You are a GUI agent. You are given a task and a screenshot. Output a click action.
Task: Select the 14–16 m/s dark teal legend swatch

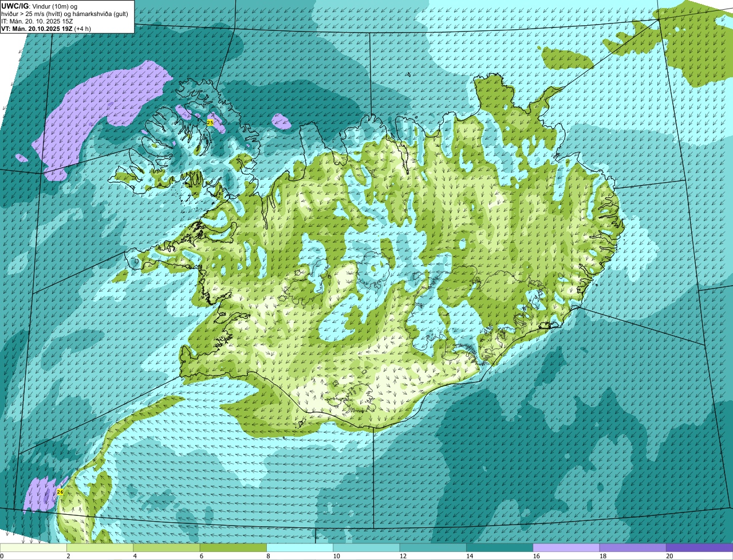point(500,547)
